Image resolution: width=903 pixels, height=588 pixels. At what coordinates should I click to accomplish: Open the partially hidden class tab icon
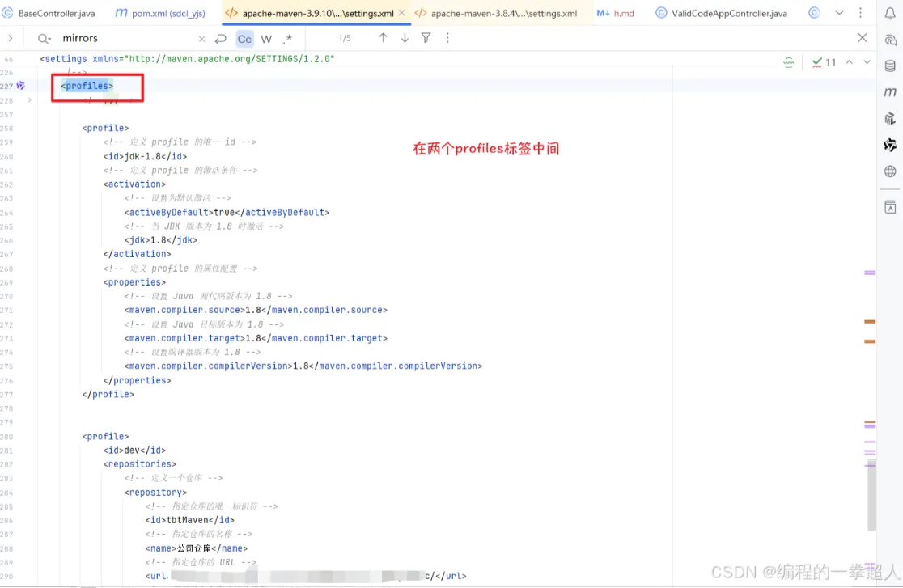814,13
